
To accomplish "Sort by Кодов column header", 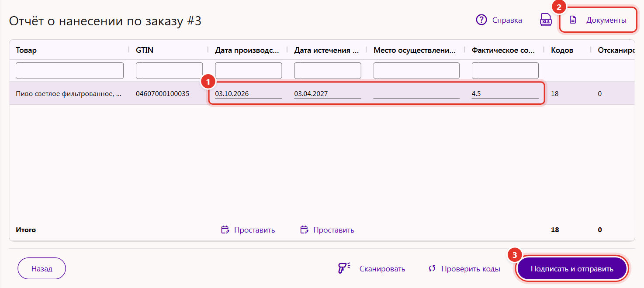I will point(562,50).
